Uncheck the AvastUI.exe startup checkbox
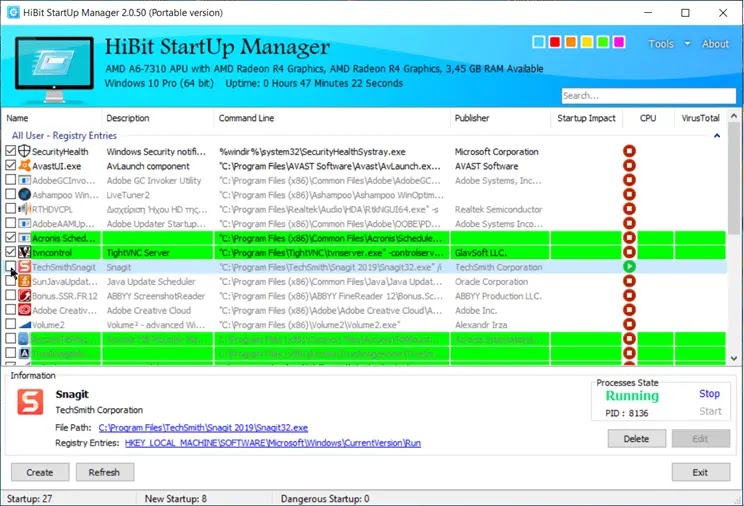Screen dimensions: 744x506 point(10,165)
